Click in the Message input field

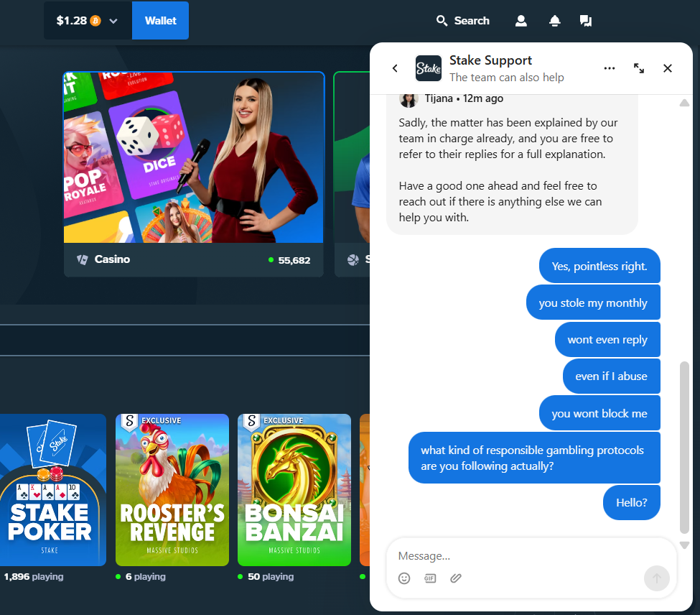(531, 556)
